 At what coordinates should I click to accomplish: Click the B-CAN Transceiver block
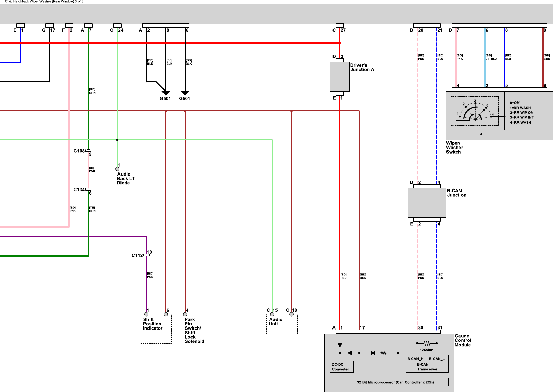coord(427,364)
